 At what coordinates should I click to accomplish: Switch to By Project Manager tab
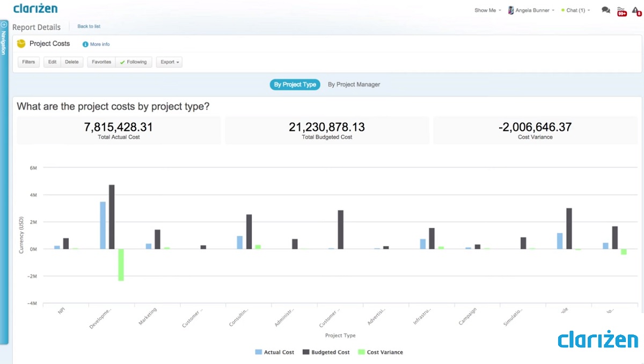(x=354, y=85)
